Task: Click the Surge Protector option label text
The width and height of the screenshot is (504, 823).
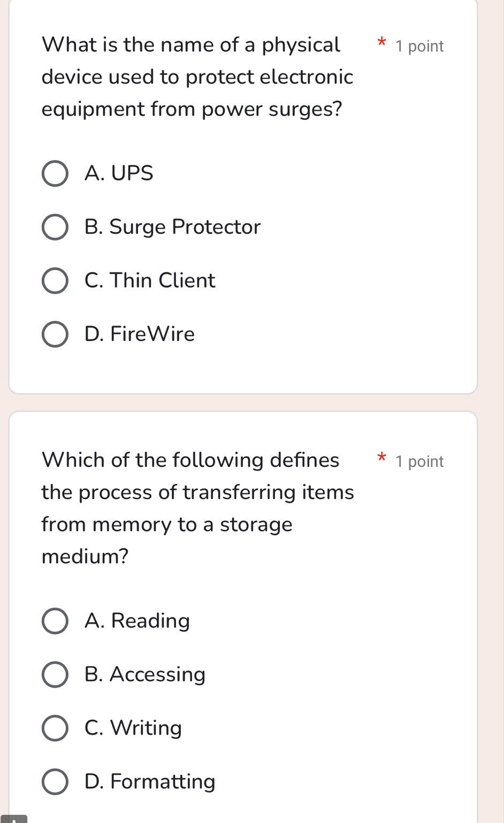Action: pos(172,226)
